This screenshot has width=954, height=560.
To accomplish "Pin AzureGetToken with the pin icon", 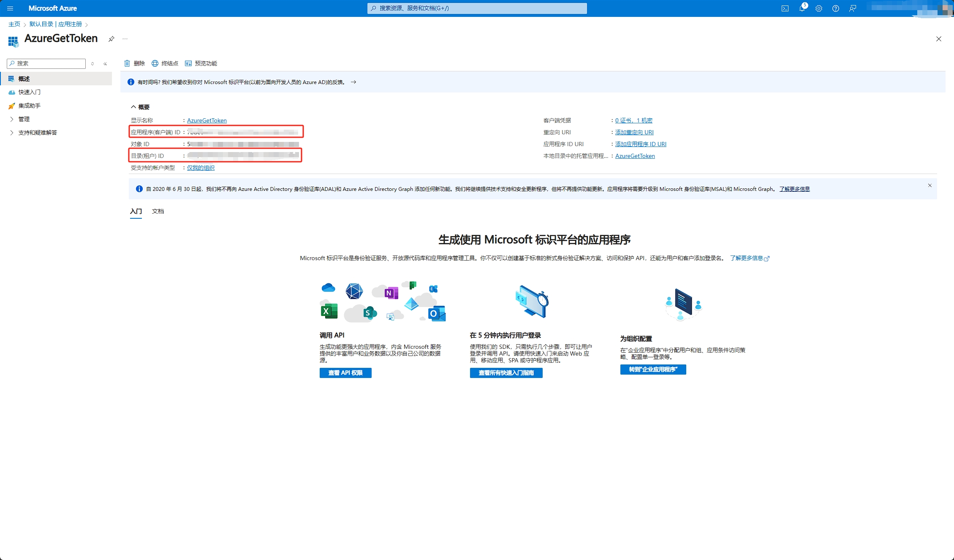I will tap(111, 39).
